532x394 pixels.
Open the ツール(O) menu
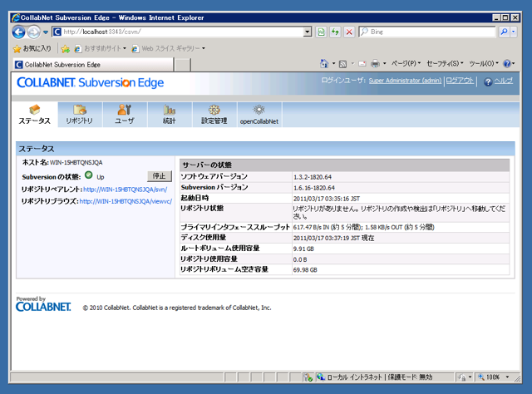(484, 63)
